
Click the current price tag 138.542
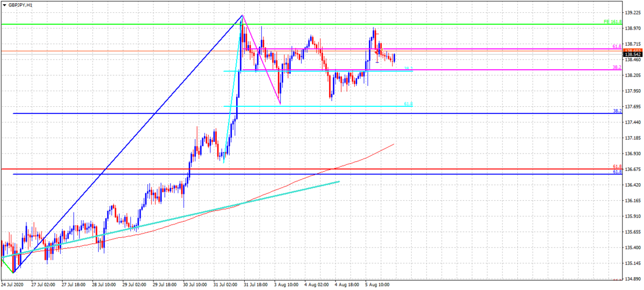click(633, 55)
